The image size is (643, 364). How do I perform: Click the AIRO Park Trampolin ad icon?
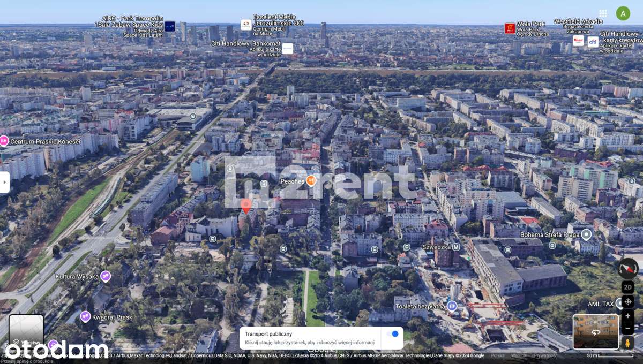pos(170,26)
